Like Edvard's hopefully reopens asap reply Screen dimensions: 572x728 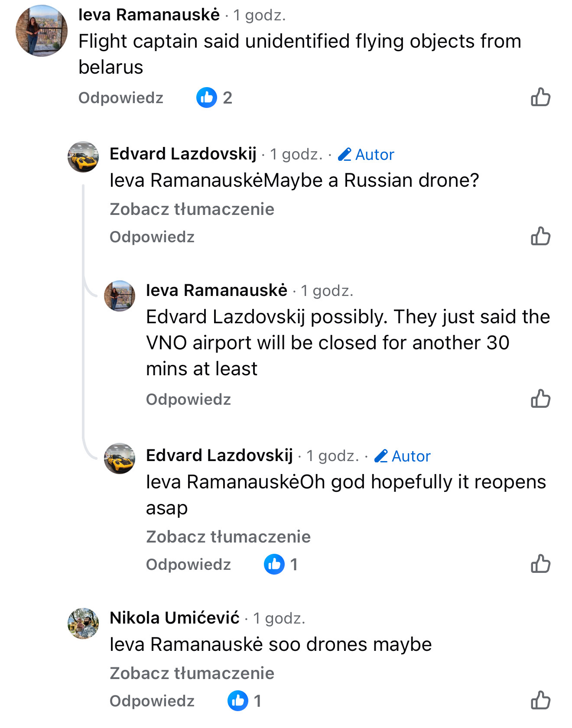tap(540, 564)
